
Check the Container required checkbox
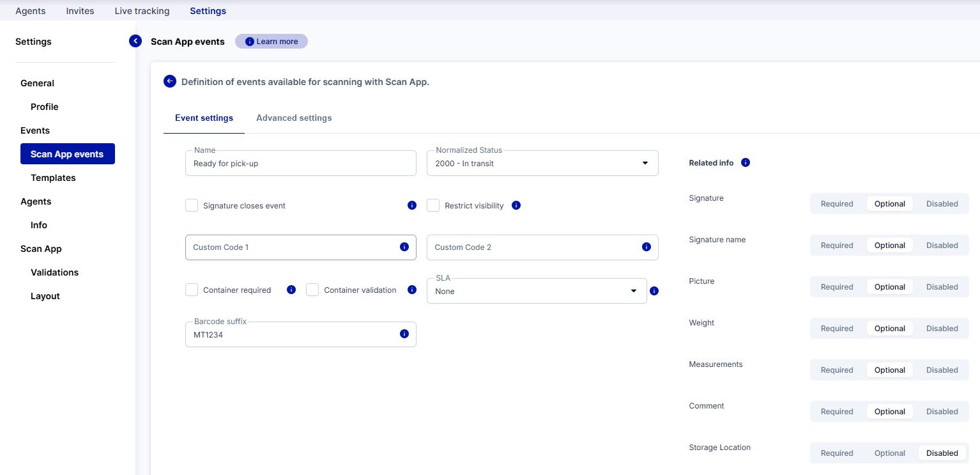click(x=192, y=290)
